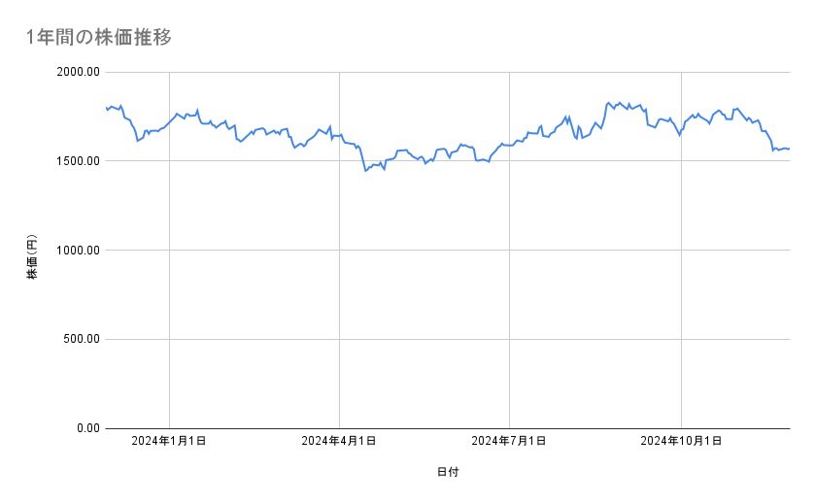Select the horizontal axis title 日付
This screenshot has width=815, height=504.
[x=448, y=472]
